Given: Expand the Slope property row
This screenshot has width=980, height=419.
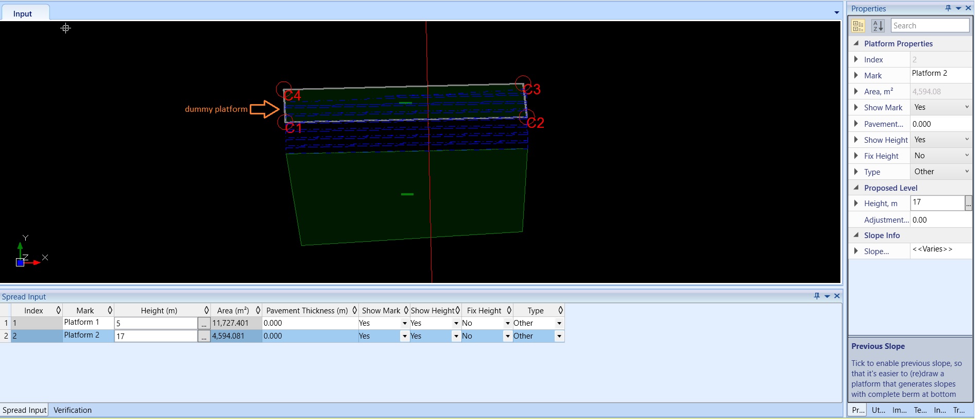Looking at the screenshot, I should click(856, 251).
